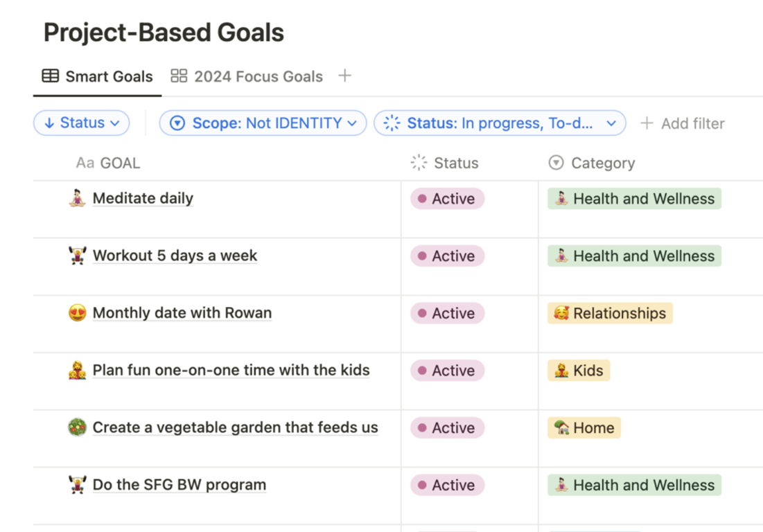Click the status spinner icon in Status column header

419,163
